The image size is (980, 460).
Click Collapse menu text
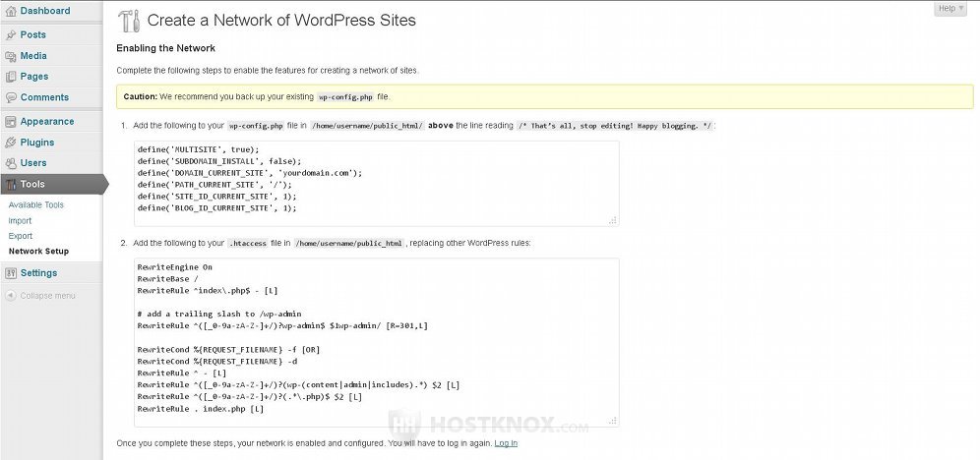coord(47,296)
